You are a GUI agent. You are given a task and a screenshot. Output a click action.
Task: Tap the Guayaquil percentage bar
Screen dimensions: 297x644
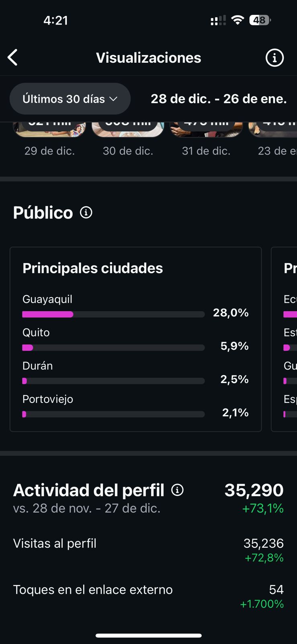113,314
